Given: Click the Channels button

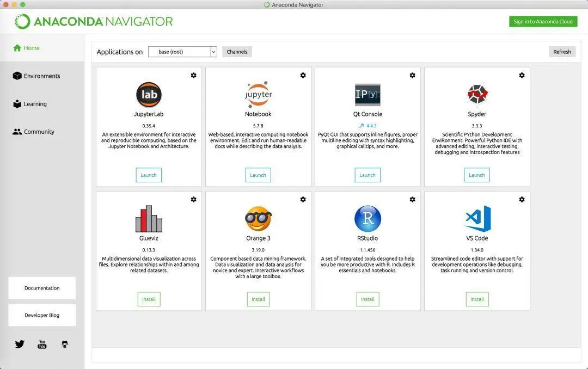Looking at the screenshot, I should pyautogui.click(x=237, y=52).
